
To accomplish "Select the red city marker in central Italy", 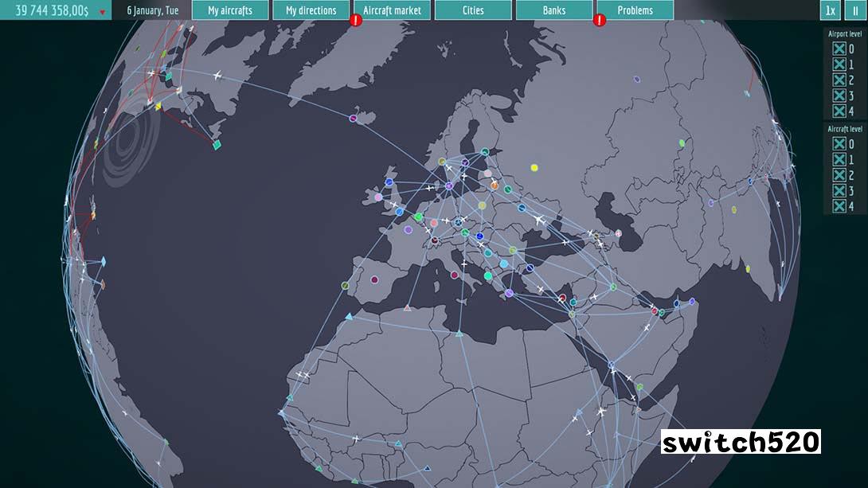I will point(455,275).
